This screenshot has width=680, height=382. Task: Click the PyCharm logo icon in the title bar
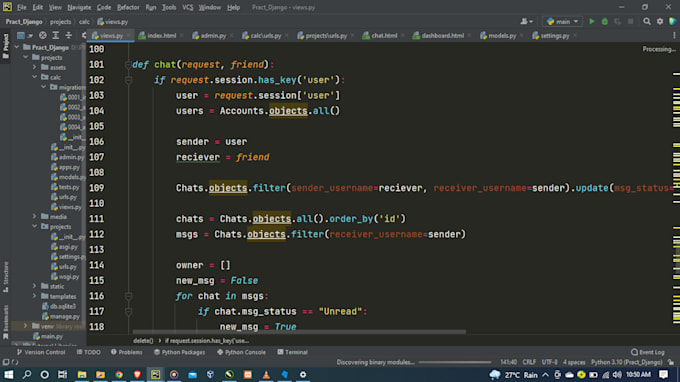7,7
